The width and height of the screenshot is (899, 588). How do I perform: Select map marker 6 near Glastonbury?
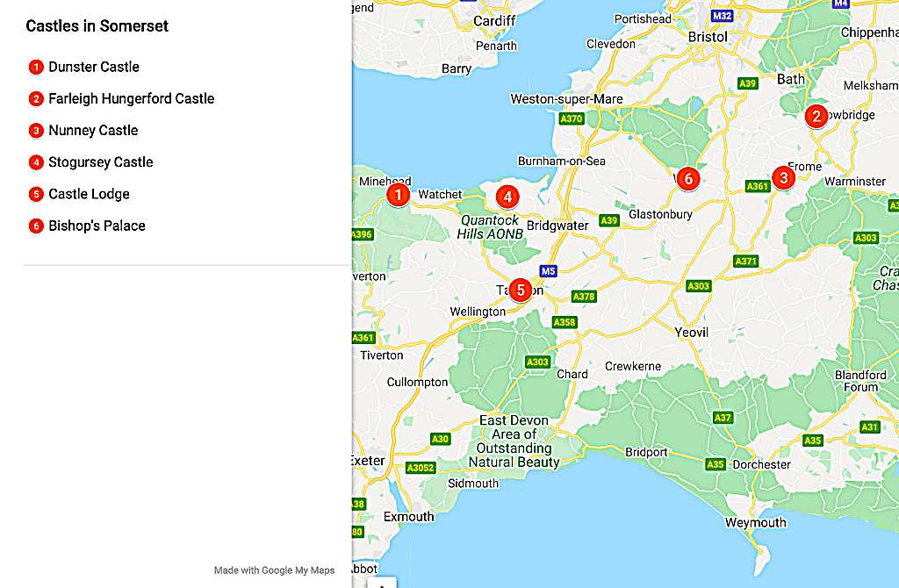687,178
